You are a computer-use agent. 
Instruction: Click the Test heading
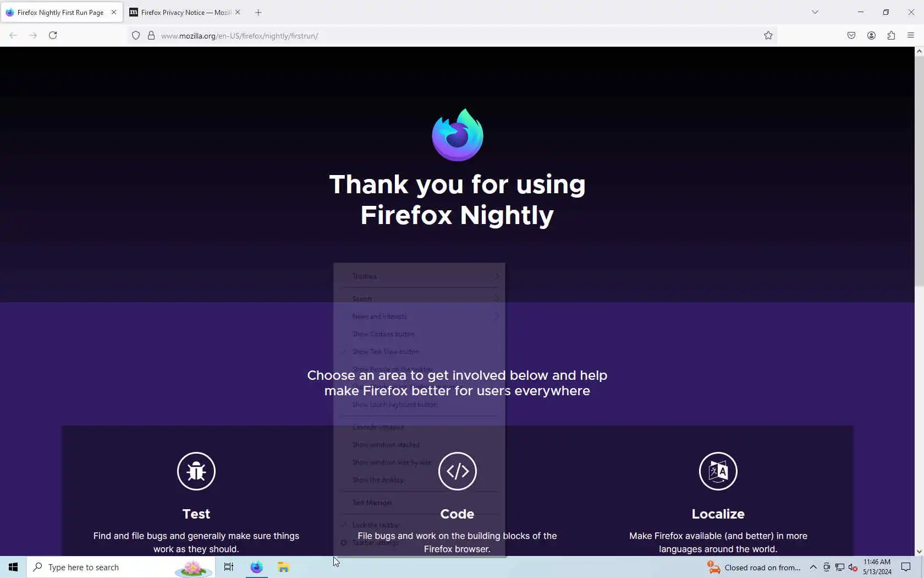pos(196,514)
